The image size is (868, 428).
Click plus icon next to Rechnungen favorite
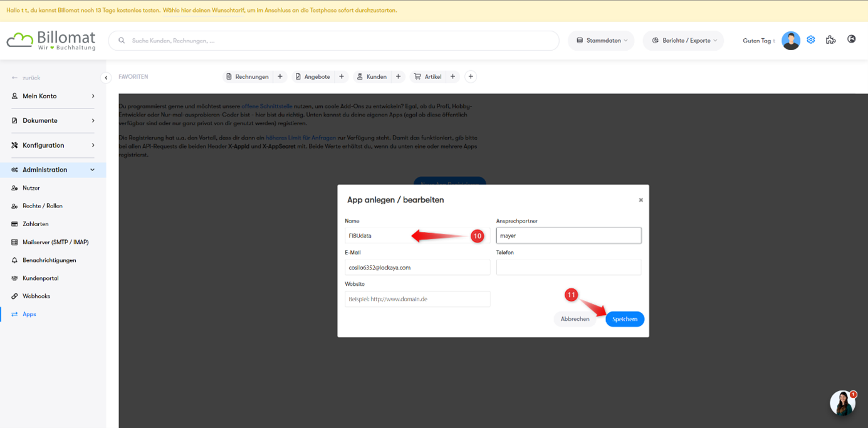coord(280,76)
